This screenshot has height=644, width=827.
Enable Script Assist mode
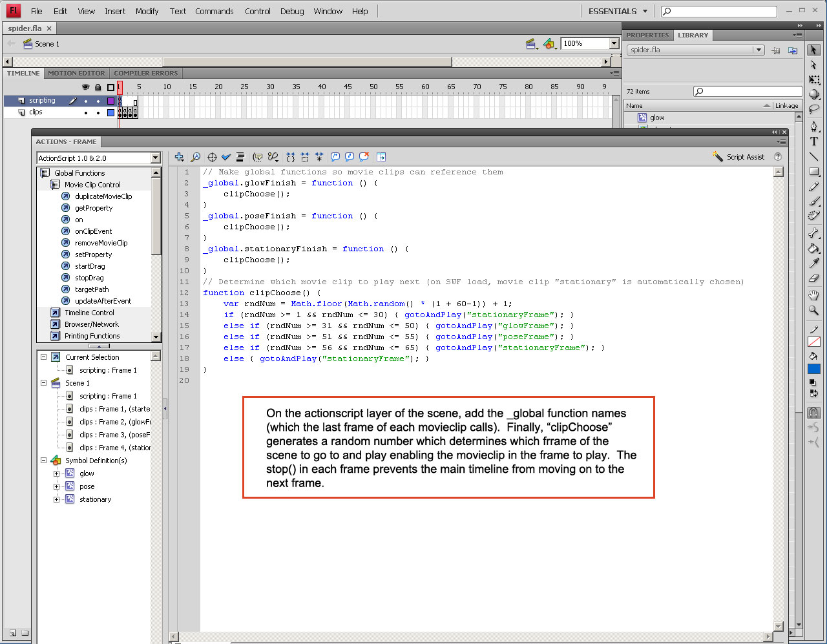tap(738, 157)
